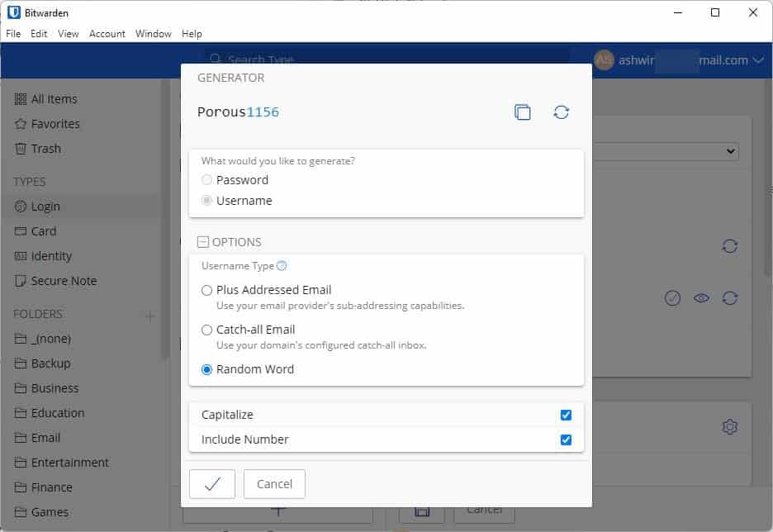773x532 pixels.
Task: Filter by Secure Note type
Action: (64, 281)
